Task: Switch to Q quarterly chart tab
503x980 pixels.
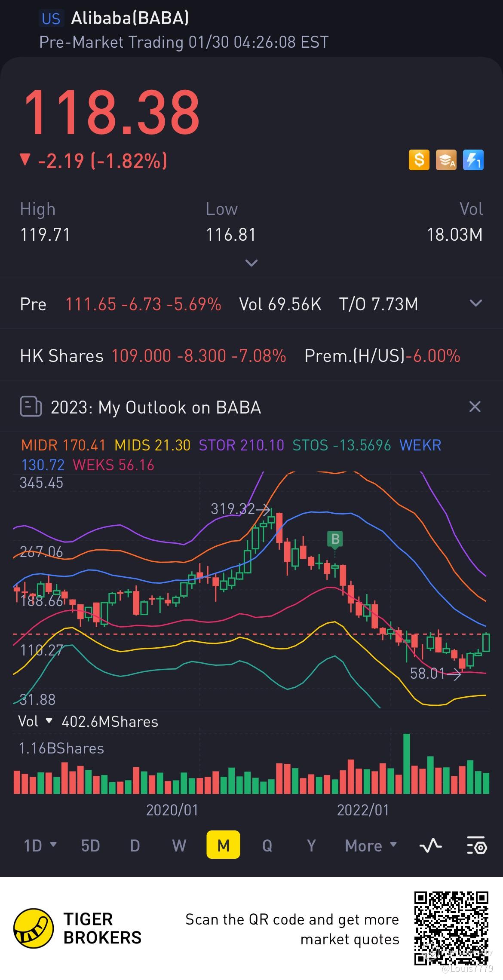Action: coord(267,845)
